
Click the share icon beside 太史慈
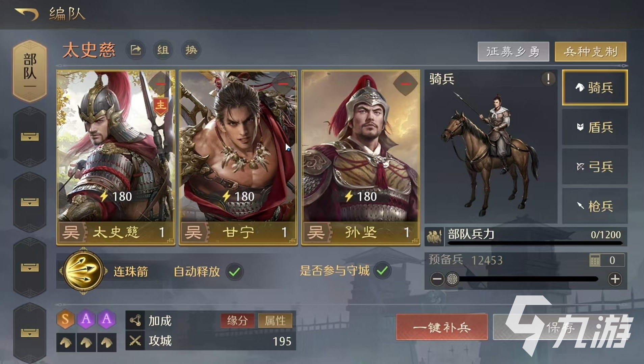tap(136, 50)
